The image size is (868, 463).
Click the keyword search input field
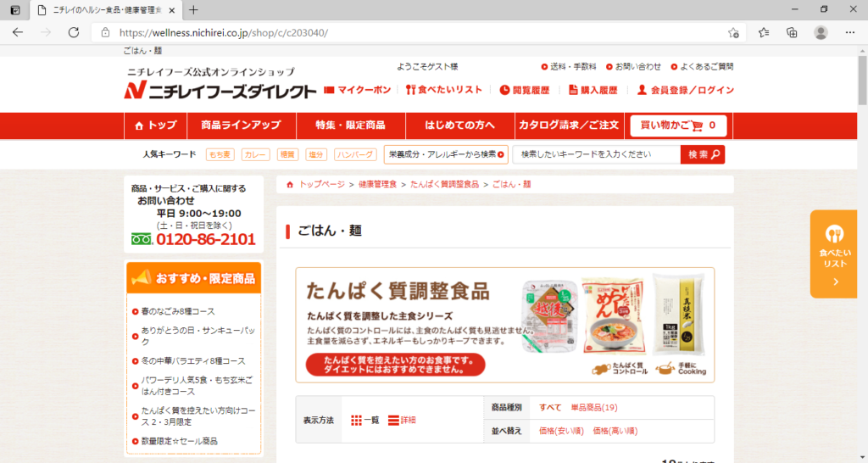tap(596, 154)
